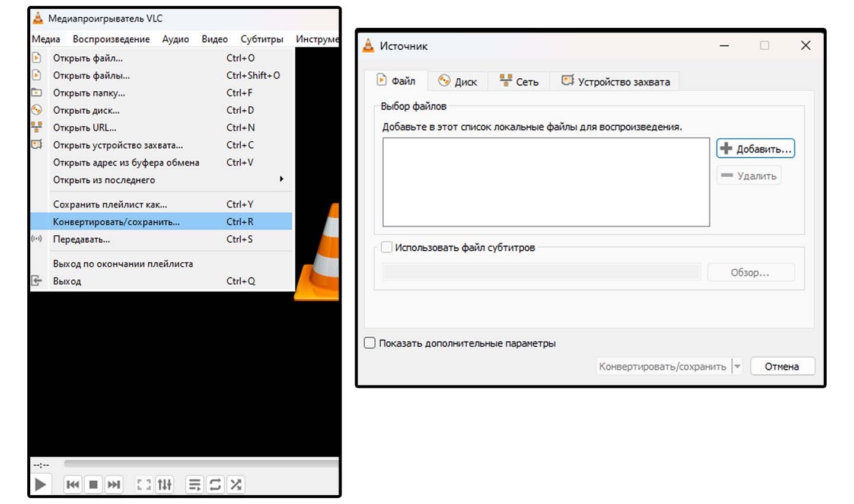Viewport: 854px width, 504px height.
Task: Expand Открыть из последнего submenu
Action: coord(161,180)
